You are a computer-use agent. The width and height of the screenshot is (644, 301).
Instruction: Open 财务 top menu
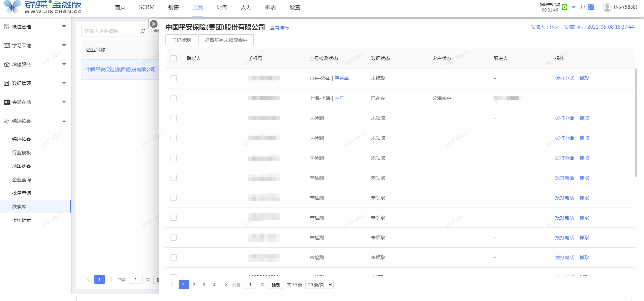222,7
